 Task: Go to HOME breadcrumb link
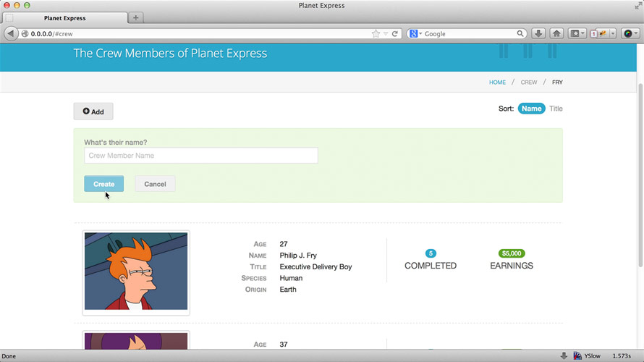click(497, 83)
